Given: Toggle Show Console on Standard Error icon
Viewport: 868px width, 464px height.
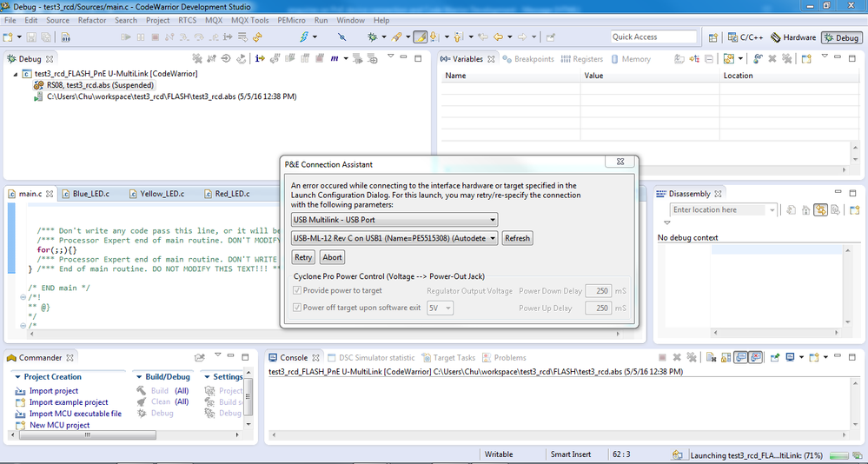Looking at the screenshot, I should (x=755, y=358).
